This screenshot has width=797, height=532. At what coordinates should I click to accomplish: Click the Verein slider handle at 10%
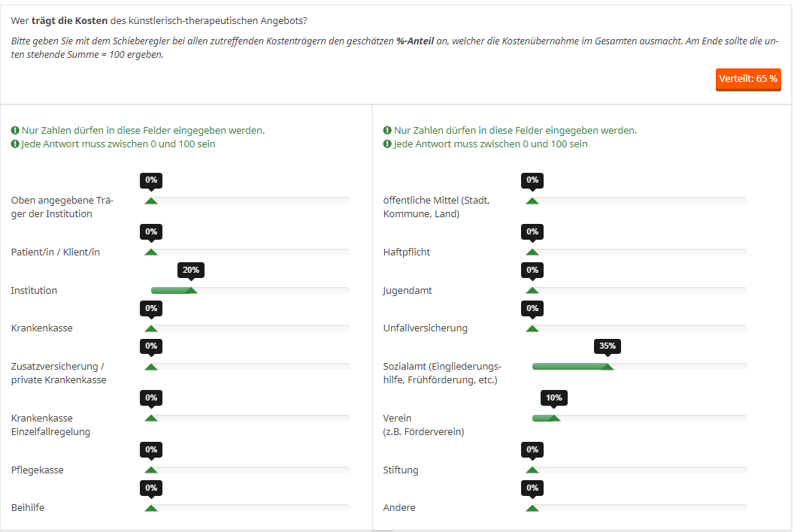coord(554,418)
